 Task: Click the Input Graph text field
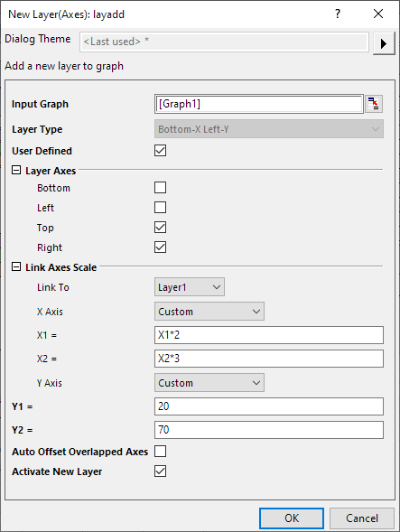click(259, 104)
